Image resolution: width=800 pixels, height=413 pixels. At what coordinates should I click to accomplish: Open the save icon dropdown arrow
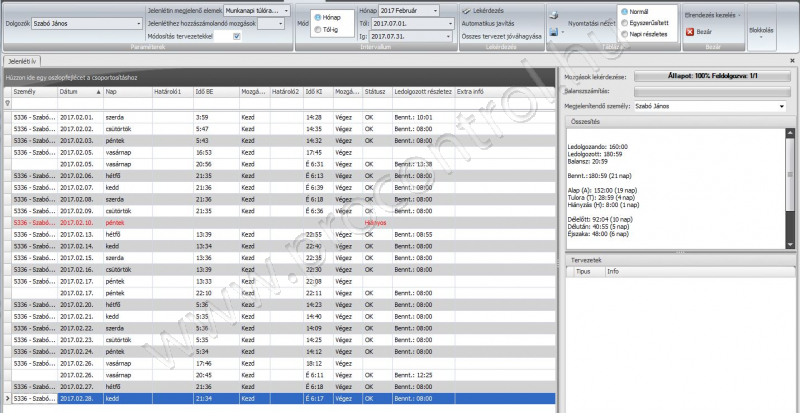563,33
